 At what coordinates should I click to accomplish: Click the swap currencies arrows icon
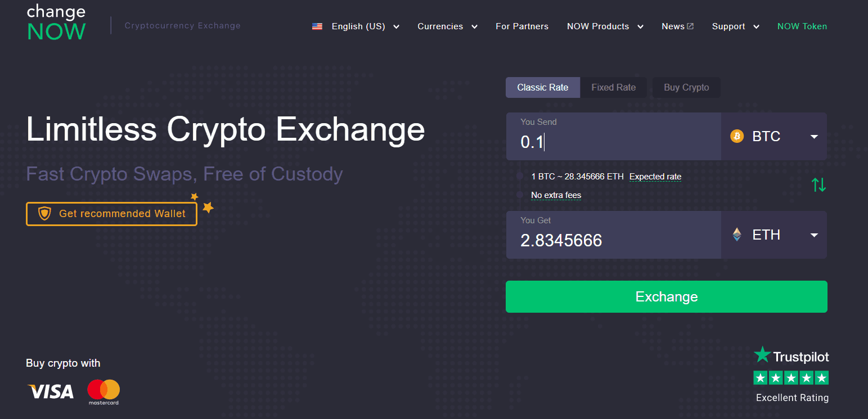818,184
